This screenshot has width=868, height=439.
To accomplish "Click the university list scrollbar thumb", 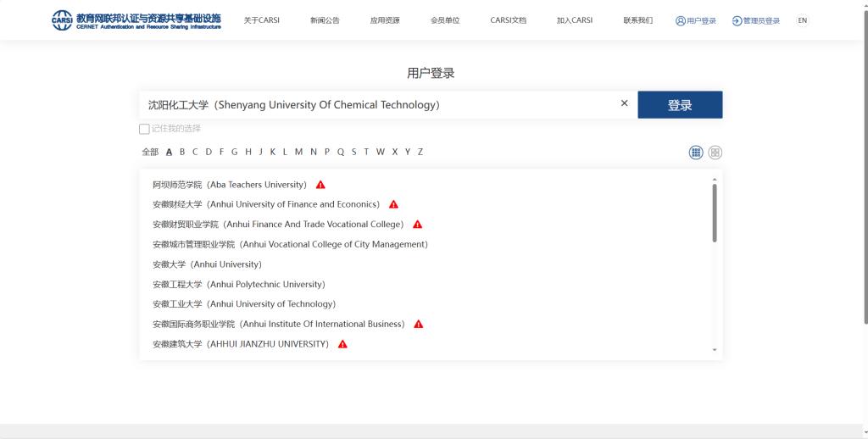I will coord(715,213).
